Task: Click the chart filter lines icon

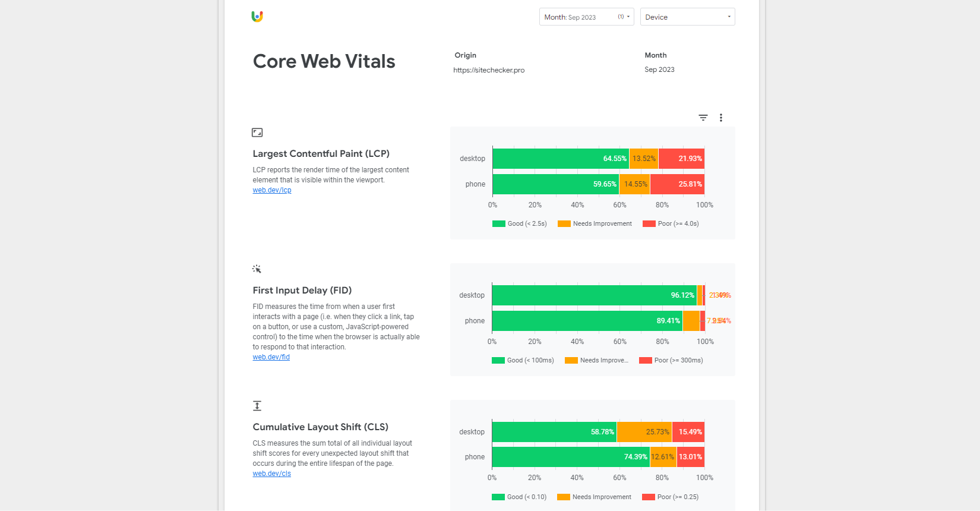Action: 703,118
